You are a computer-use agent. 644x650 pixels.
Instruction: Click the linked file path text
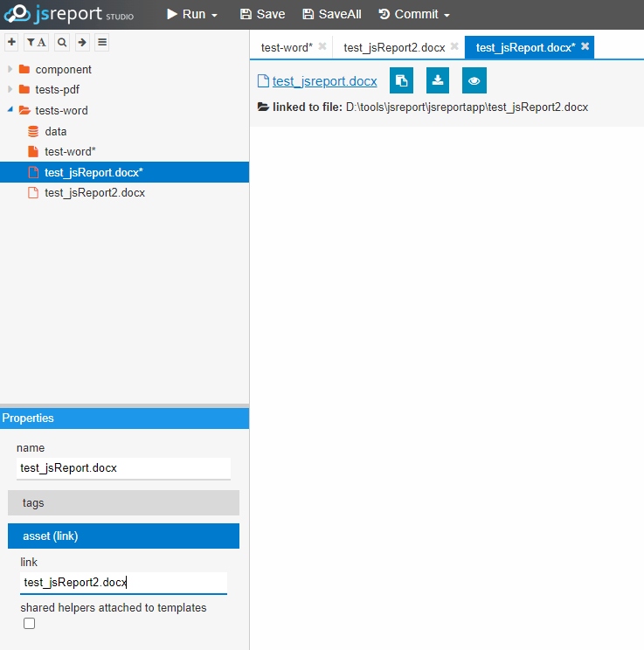click(467, 107)
